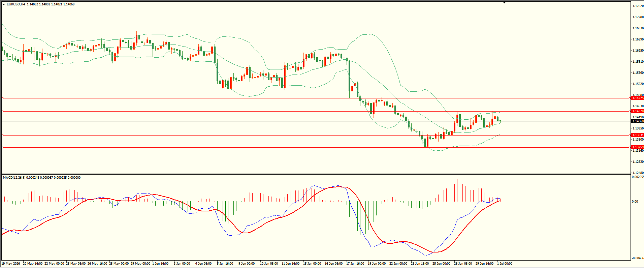Image resolution: width=644 pixels, height=268 pixels.
Task: Click the black current price tag 1.14068
Action: (638, 121)
